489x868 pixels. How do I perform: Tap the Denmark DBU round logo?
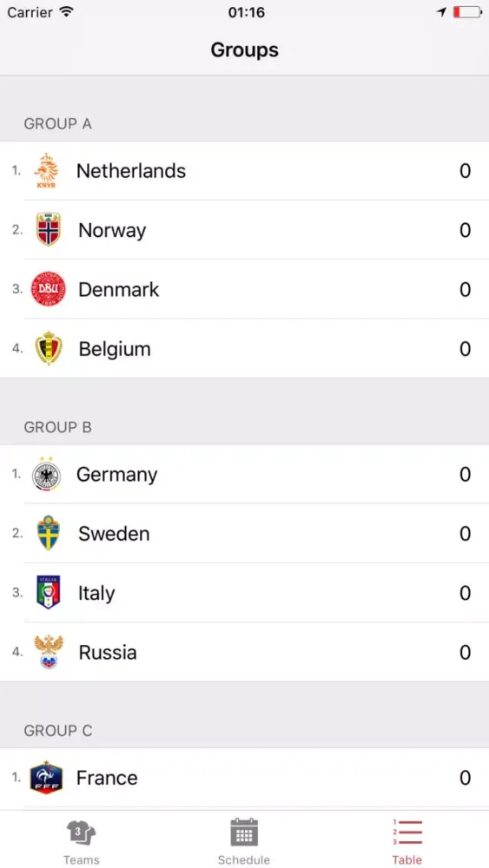(x=48, y=289)
